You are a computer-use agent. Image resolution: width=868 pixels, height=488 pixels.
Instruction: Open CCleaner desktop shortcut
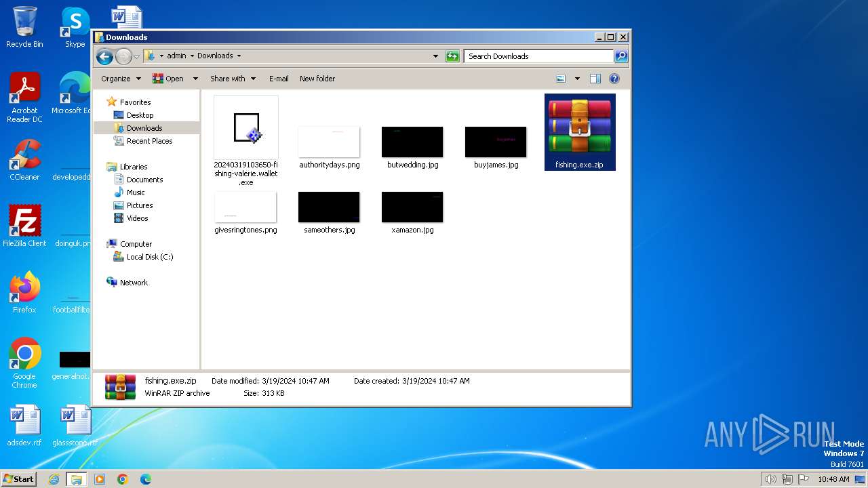24,160
